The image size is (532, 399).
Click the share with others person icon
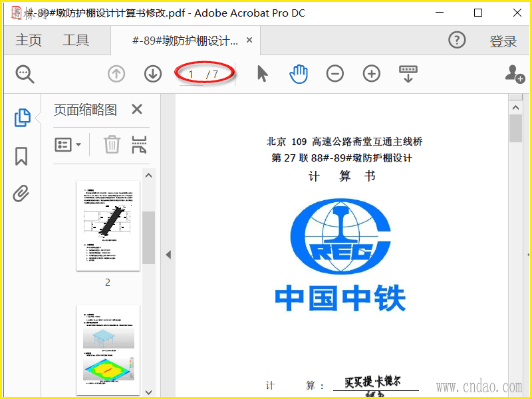(x=515, y=74)
